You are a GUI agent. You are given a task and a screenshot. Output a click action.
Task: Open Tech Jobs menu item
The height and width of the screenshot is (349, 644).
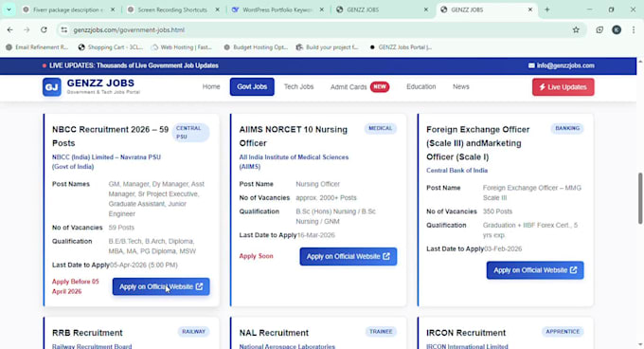pos(298,86)
